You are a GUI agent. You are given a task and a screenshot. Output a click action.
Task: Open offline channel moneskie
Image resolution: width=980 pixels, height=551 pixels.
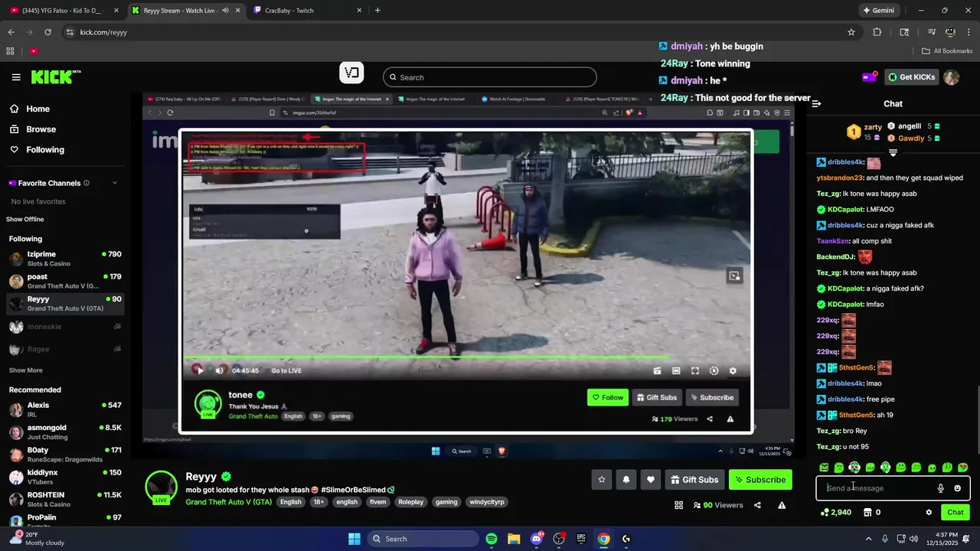65,327
